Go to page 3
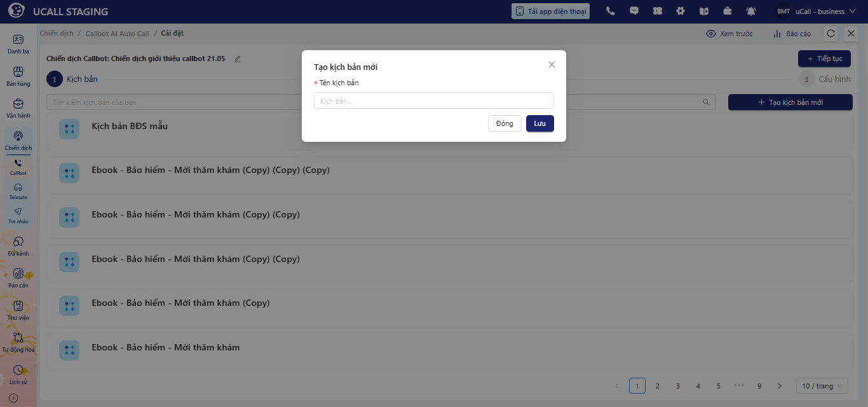This screenshot has height=407, width=868. point(678,386)
